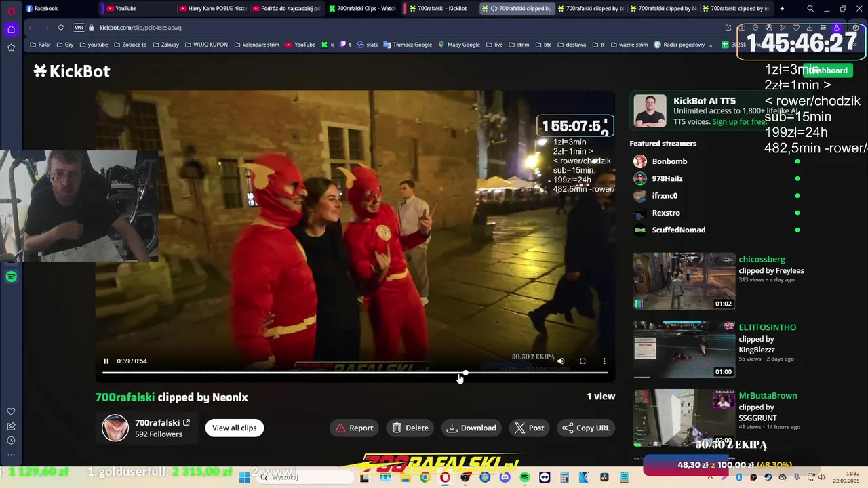Switch to the Harry Kane POBIJE tab

pyautogui.click(x=213, y=9)
